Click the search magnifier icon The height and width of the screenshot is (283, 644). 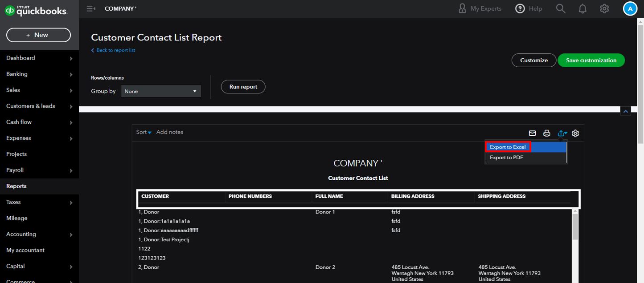(x=561, y=8)
